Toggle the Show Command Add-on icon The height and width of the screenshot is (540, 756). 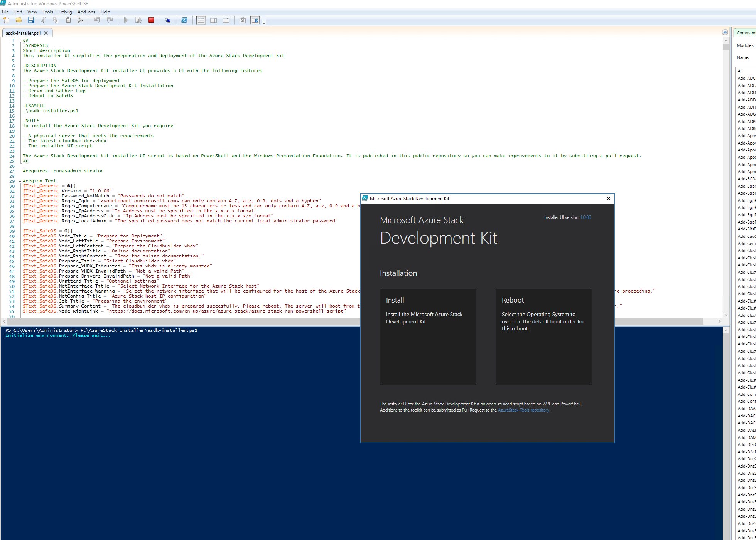tap(255, 20)
